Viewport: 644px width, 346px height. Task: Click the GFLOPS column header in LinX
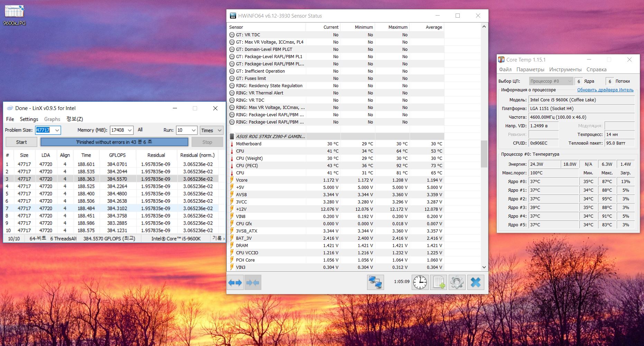pyautogui.click(x=117, y=155)
